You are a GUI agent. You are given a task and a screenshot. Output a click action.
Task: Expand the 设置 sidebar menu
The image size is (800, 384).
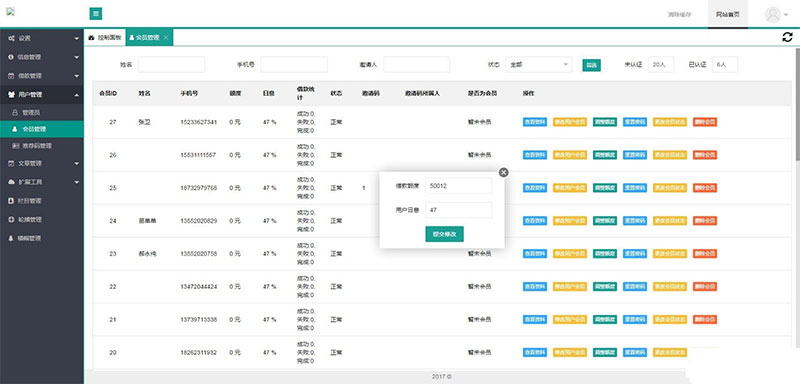[42, 38]
